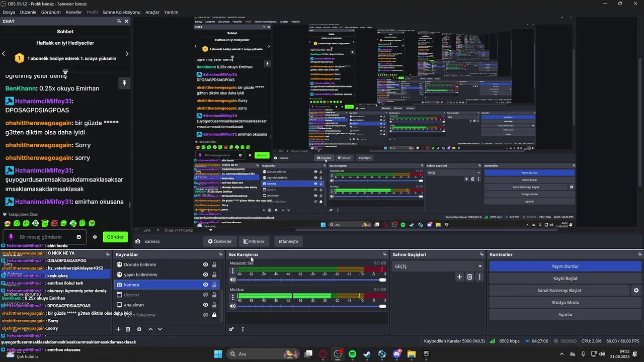The height and width of the screenshot is (362, 644).
Task: Select the ana ekran source row
Action: click(x=166, y=305)
